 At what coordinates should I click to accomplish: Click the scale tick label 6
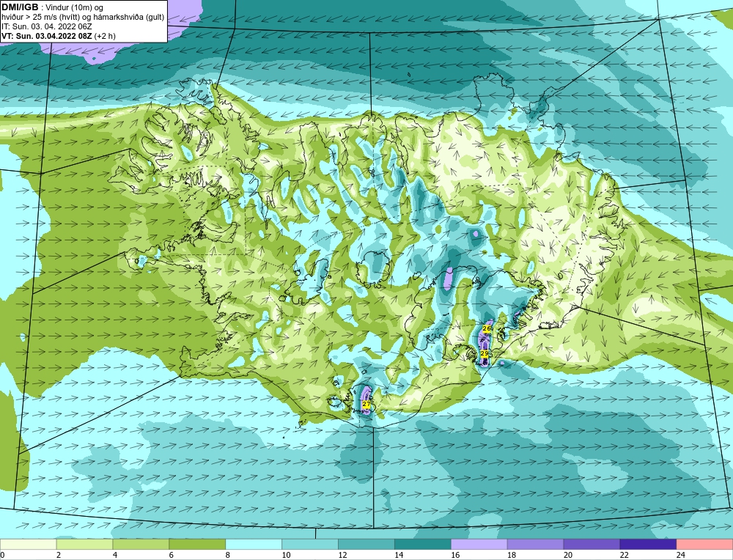click(x=172, y=555)
